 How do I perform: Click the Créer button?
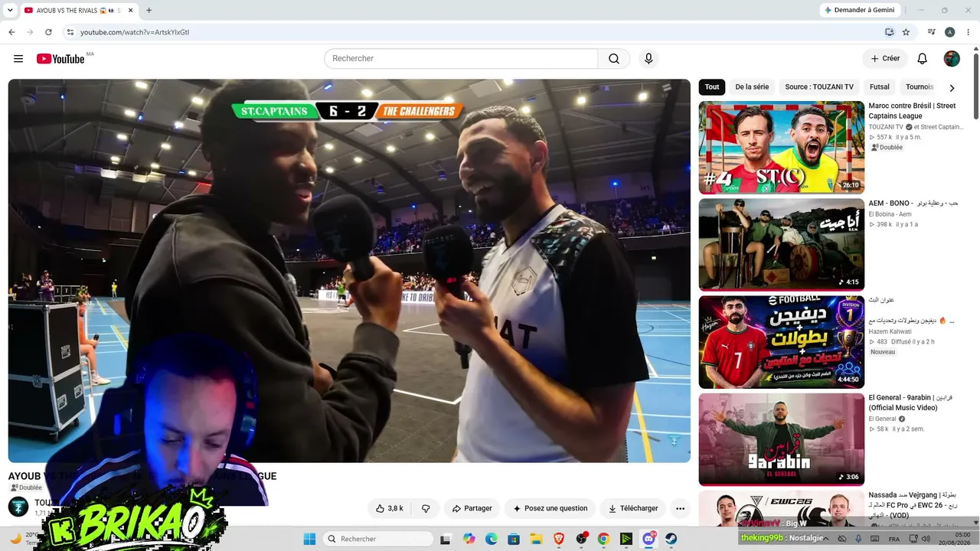[885, 59]
